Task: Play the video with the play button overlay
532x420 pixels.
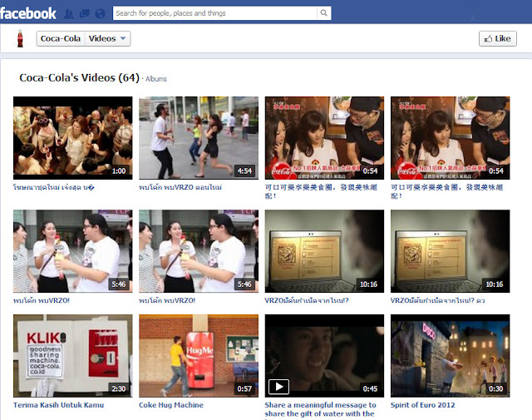Action: (278, 387)
